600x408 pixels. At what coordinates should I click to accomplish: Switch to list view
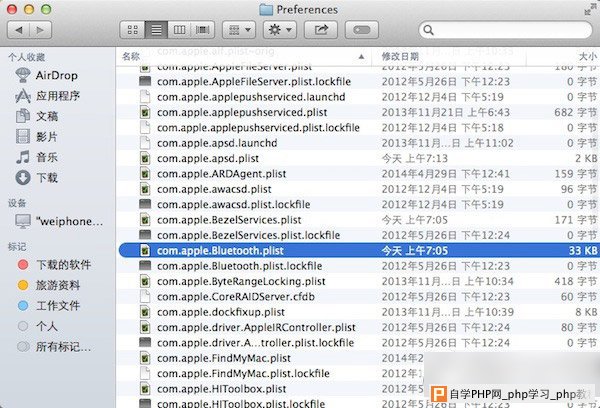(156, 30)
